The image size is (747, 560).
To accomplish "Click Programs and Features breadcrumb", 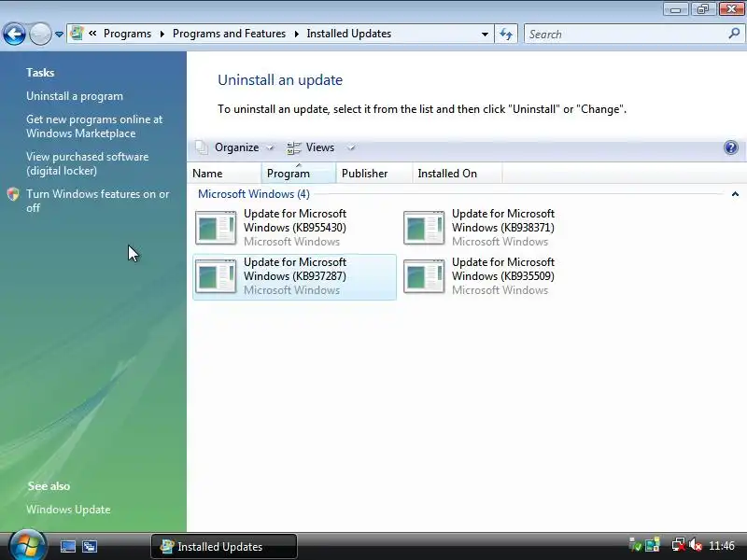I will (229, 34).
